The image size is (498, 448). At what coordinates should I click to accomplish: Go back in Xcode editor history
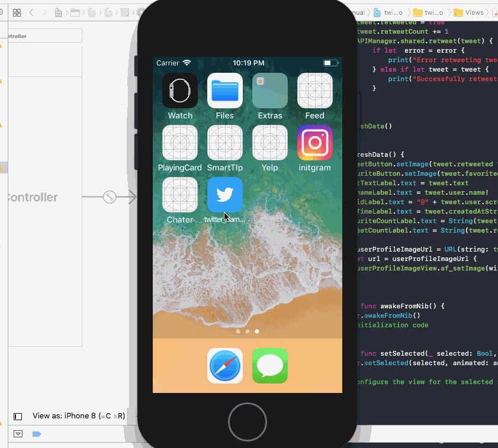point(31,12)
